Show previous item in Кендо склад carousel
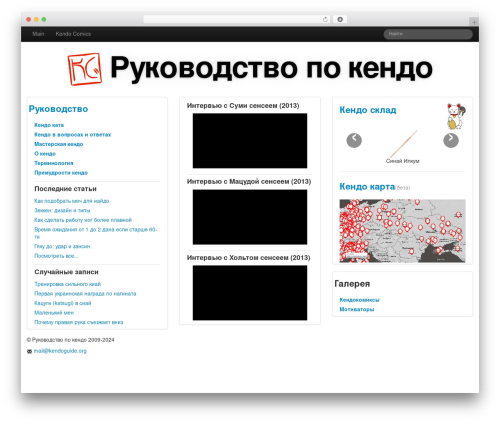The width and height of the screenshot is (500, 423). point(354,140)
